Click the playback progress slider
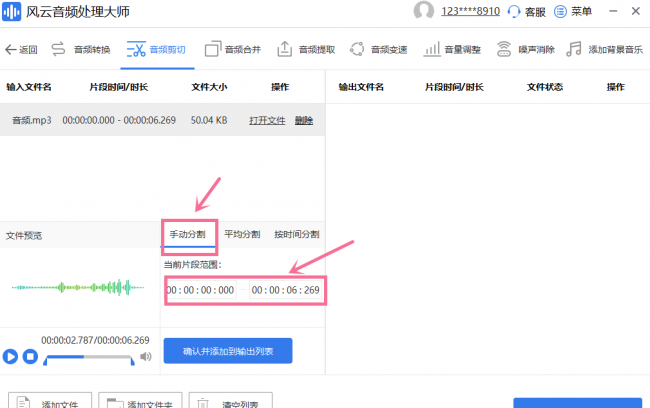This screenshot has width=650, height=408. 89,357
